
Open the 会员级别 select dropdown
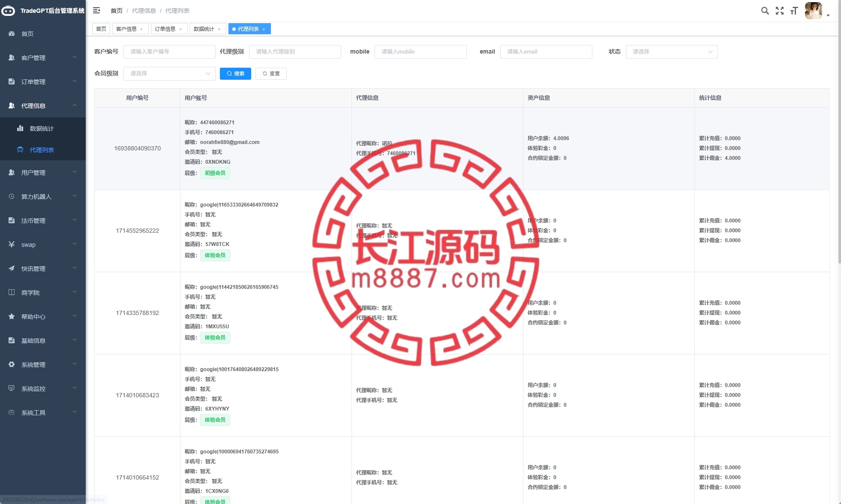[169, 74]
